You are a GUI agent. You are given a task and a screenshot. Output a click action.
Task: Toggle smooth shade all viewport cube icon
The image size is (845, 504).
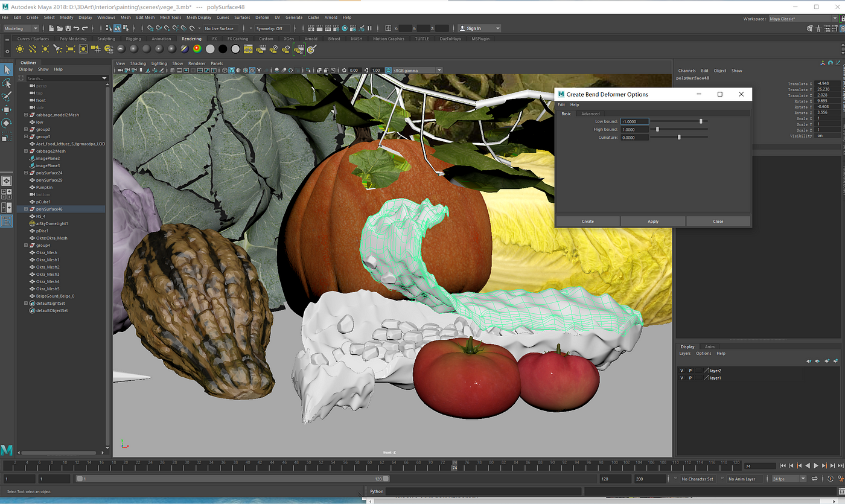231,70
